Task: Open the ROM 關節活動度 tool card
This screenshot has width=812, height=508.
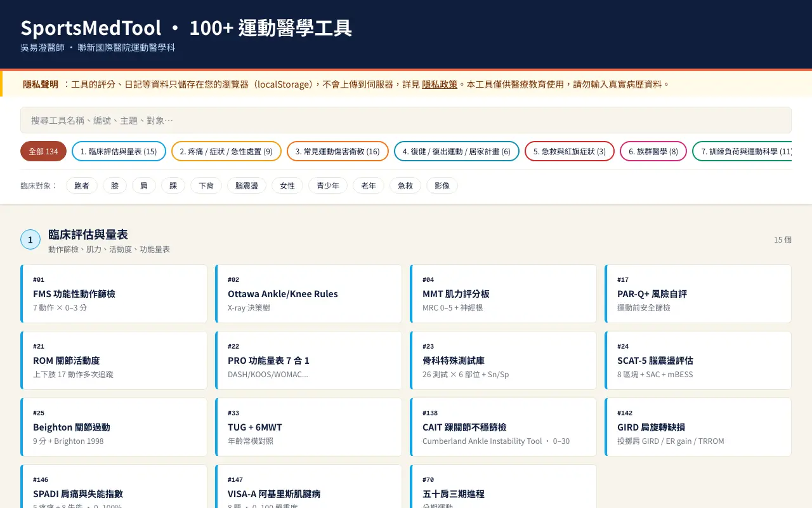Action: click(114, 360)
